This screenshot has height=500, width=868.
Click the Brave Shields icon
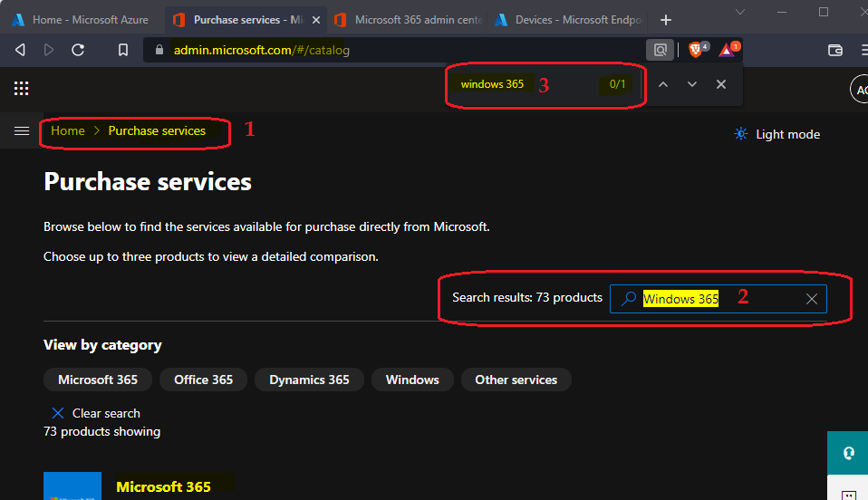pos(696,50)
